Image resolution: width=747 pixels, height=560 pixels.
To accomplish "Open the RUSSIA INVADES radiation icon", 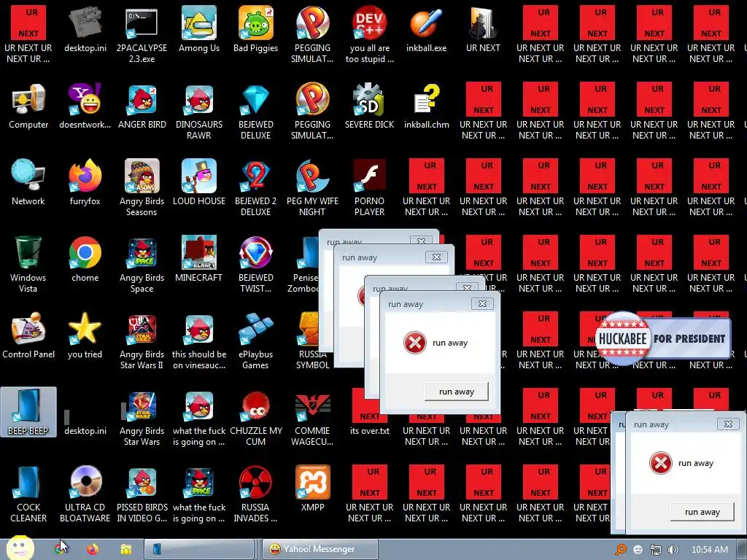I will click(256, 494).
